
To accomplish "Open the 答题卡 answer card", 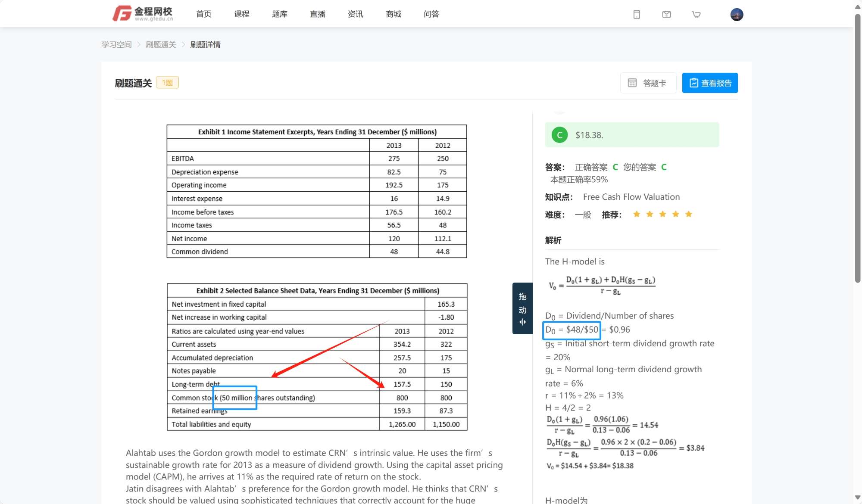I will coord(648,83).
